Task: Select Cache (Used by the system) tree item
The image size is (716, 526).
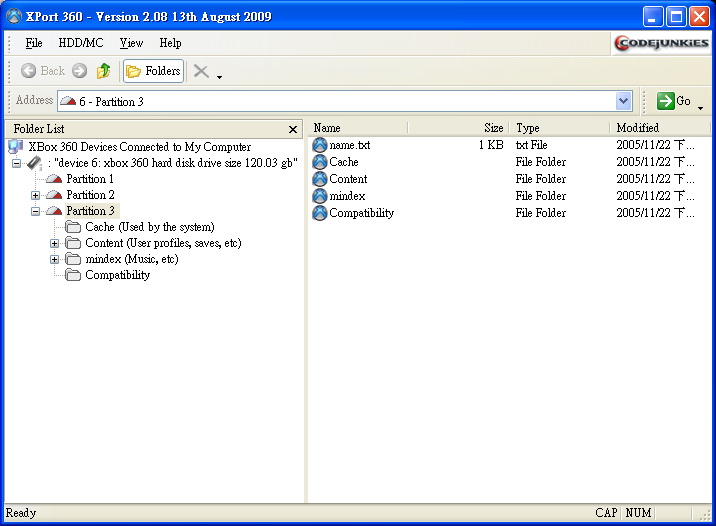Action: point(150,227)
